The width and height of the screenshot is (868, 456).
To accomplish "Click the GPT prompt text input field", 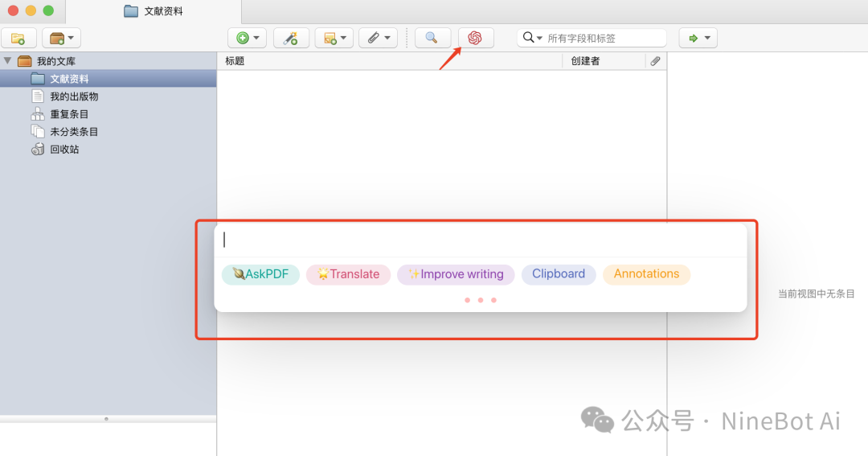I will pyautogui.click(x=481, y=240).
